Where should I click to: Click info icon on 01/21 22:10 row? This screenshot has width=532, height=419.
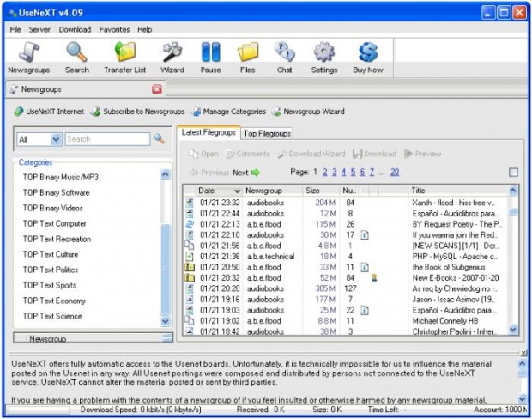tap(365, 235)
